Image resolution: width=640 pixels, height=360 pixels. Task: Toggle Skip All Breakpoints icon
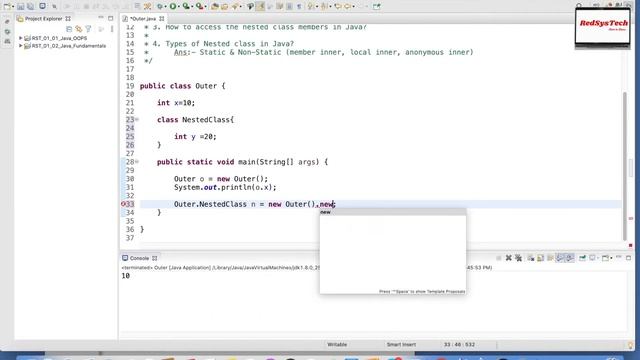pos(54,7)
